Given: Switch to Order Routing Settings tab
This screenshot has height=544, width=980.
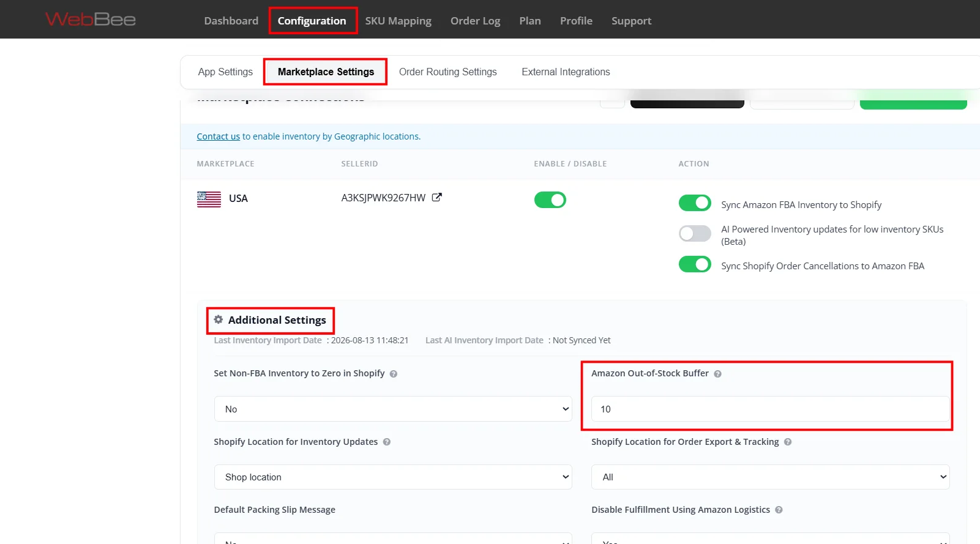Looking at the screenshot, I should click(x=448, y=72).
